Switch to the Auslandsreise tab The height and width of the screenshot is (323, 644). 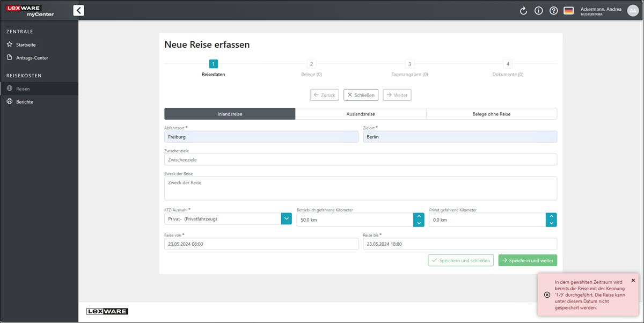pos(361,114)
